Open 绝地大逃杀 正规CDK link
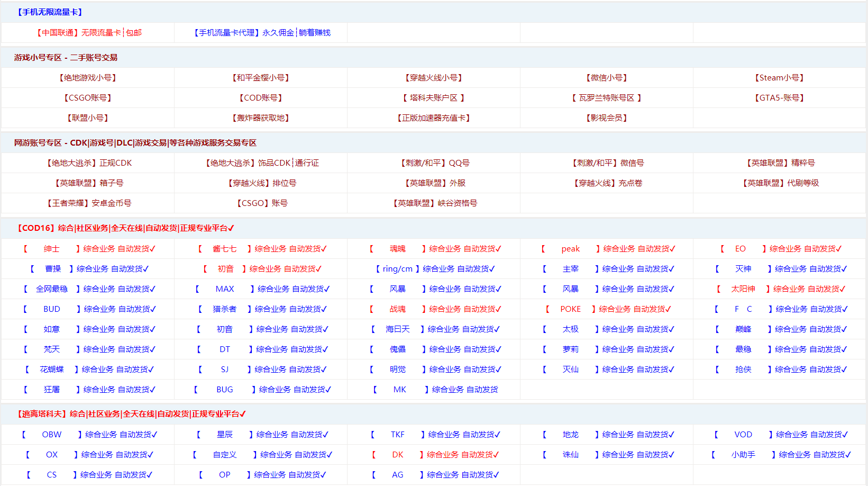Screen dimensions: 868x486 tap(88, 163)
